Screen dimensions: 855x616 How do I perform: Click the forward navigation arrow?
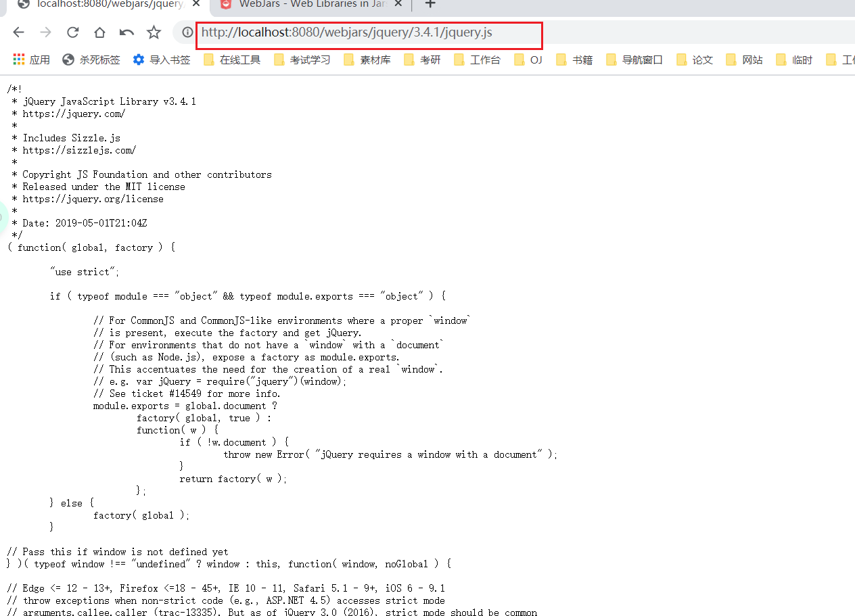point(45,32)
